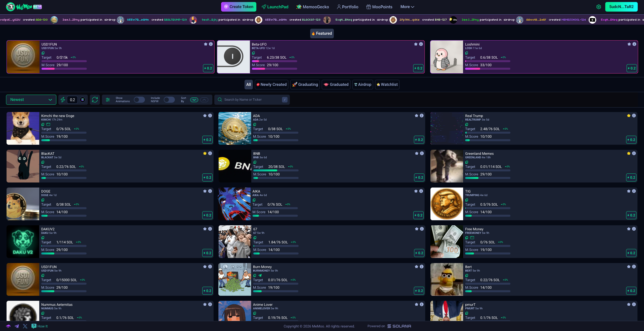
Task: Open info icon on ADA card
Action: (x=422, y=116)
